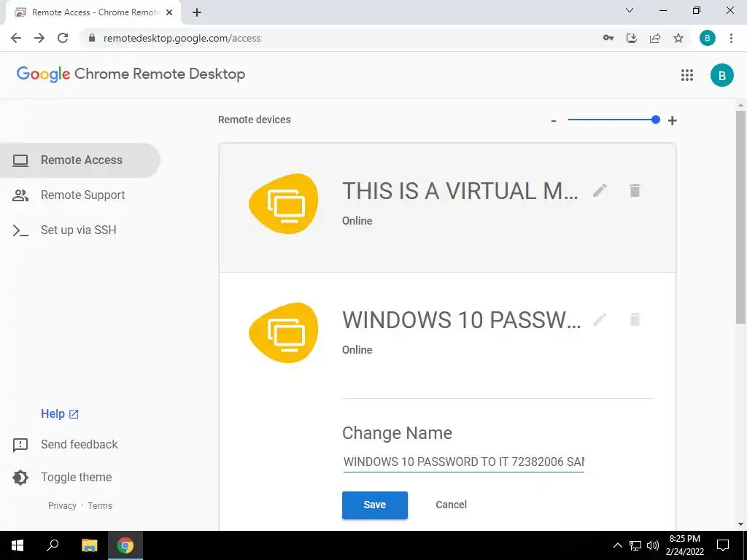The width and height of the screenshot is (747, 560).
Task: Decrease device size with minus button
Action: click(553, 121)
